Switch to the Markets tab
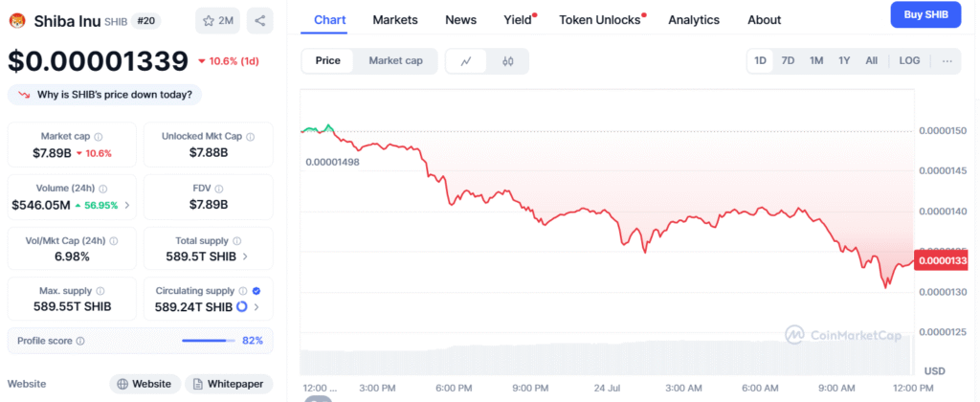 click(395, 20)
